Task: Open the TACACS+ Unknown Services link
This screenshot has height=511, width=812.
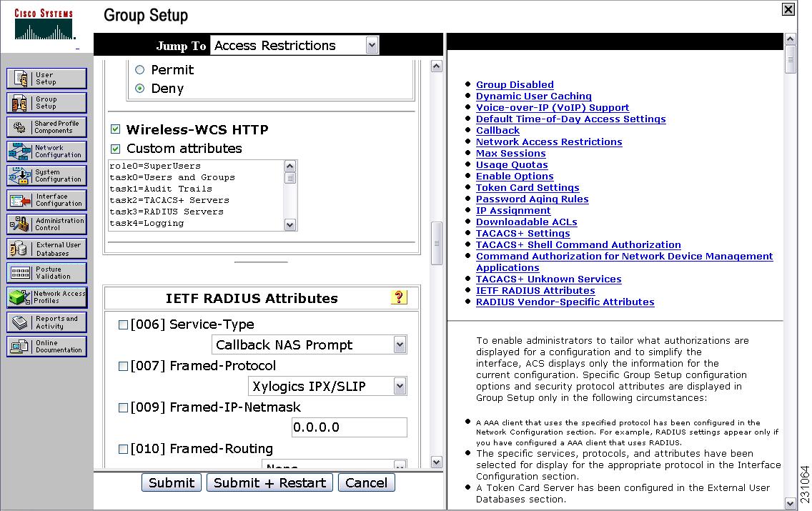Action: click(549, 279)
